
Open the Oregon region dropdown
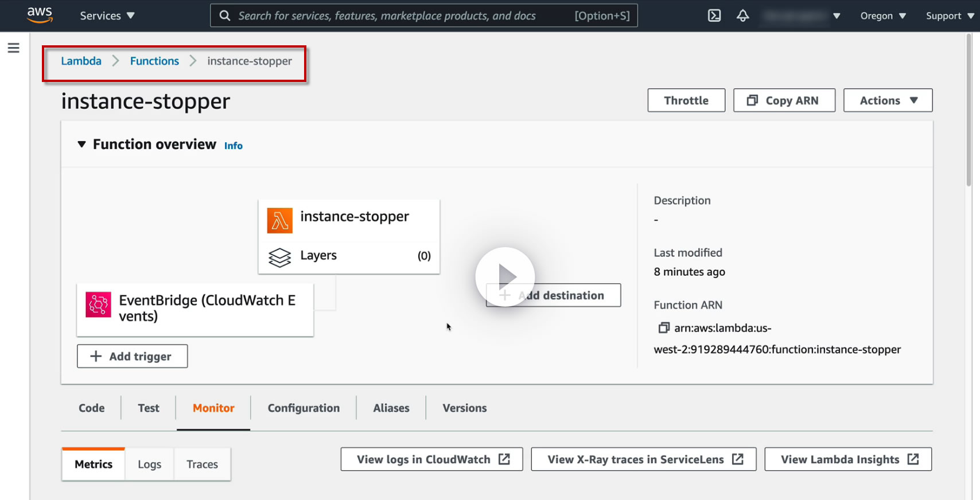tap(883, 15)
